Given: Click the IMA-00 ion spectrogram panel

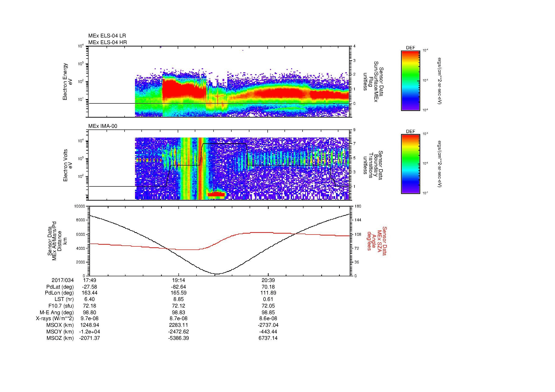Looking at the screenshot, I should click(x=219, y=165).
